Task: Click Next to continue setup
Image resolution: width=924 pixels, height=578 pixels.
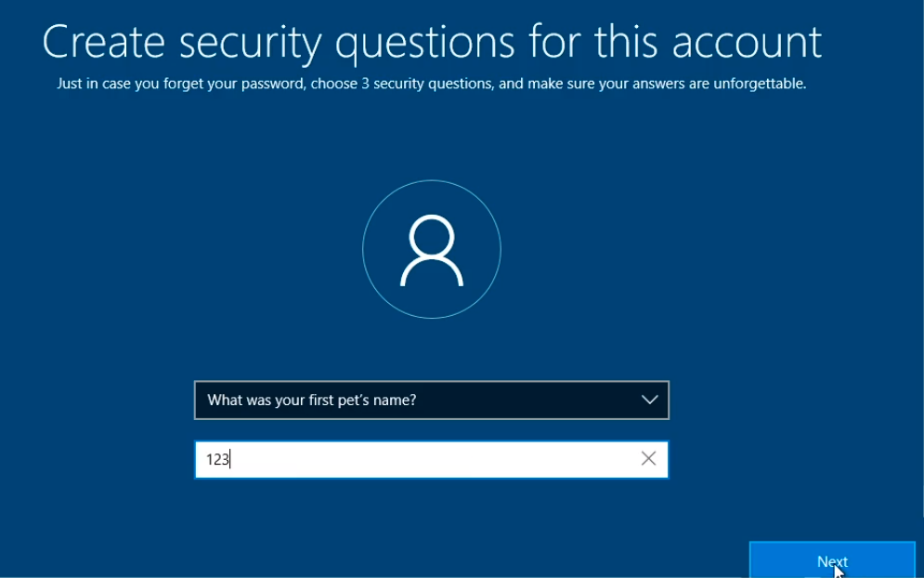Action: tap(832, 559)
